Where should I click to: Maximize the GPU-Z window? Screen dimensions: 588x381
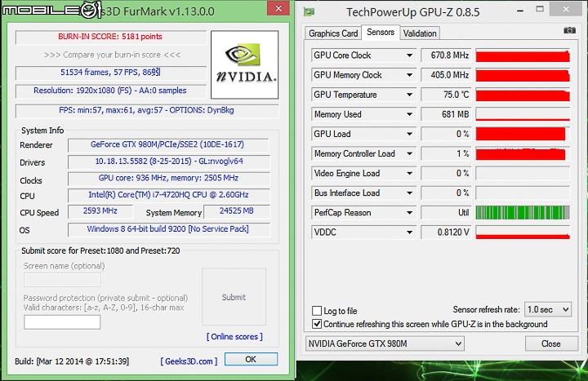540,9
